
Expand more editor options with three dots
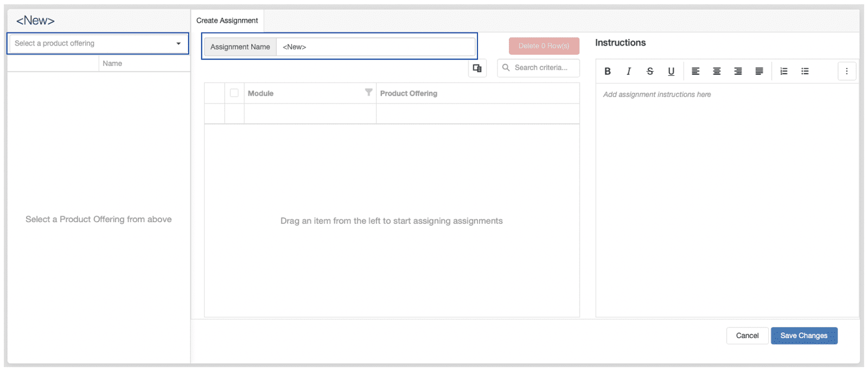point(846,71)
